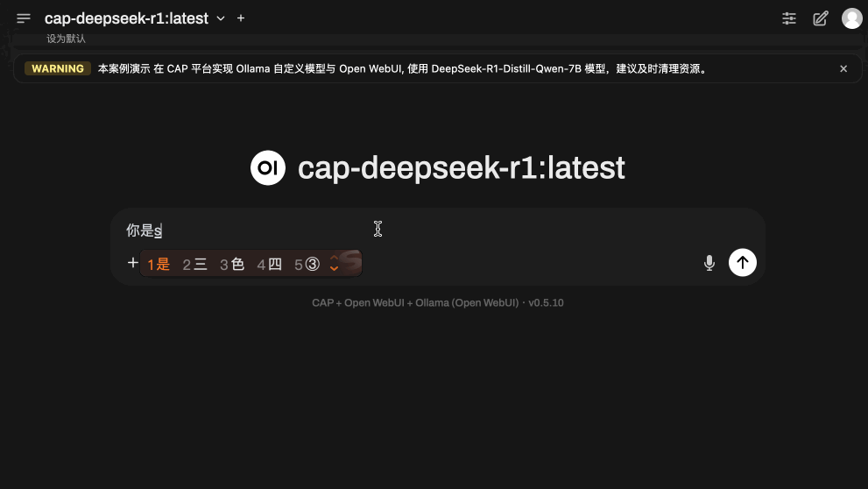This screenshot has width=868, height=489.
Task: Start voice input with microphone icon
Action: (x=709, y=263)
